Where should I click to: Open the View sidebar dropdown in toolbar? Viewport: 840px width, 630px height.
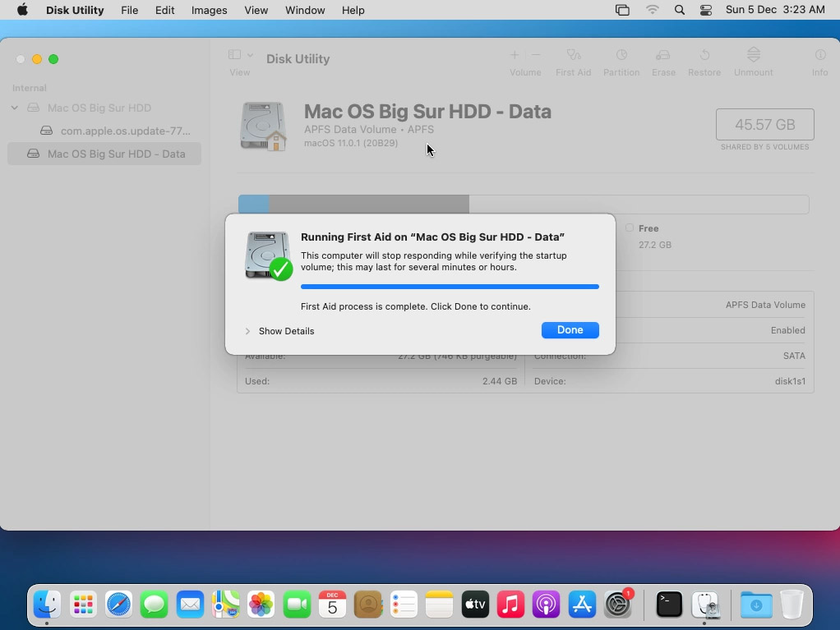click(241, 55)
